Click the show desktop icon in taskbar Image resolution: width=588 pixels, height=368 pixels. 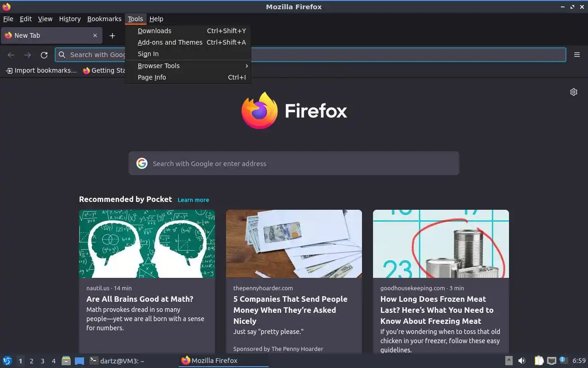[79, 361]
